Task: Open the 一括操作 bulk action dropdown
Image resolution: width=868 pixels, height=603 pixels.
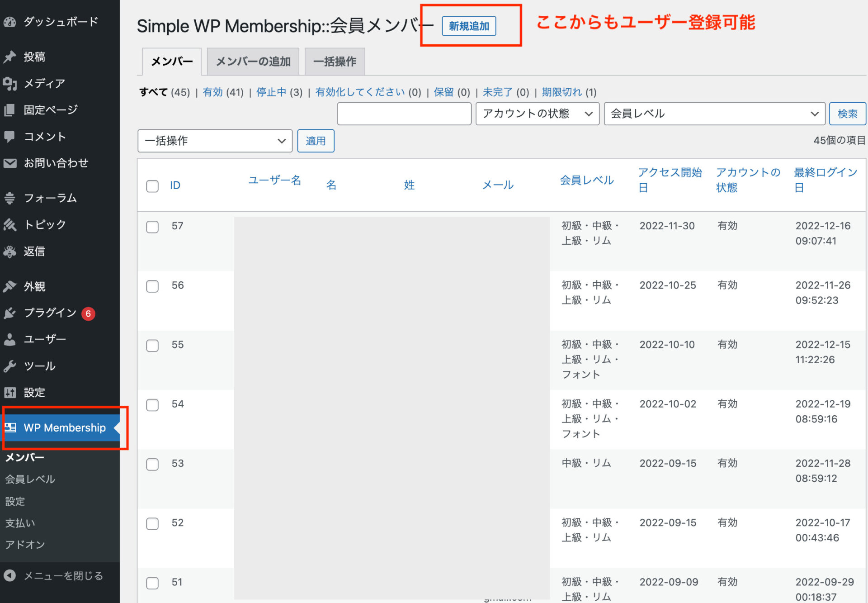Action: pyautogui.click(x=215, y=141)
